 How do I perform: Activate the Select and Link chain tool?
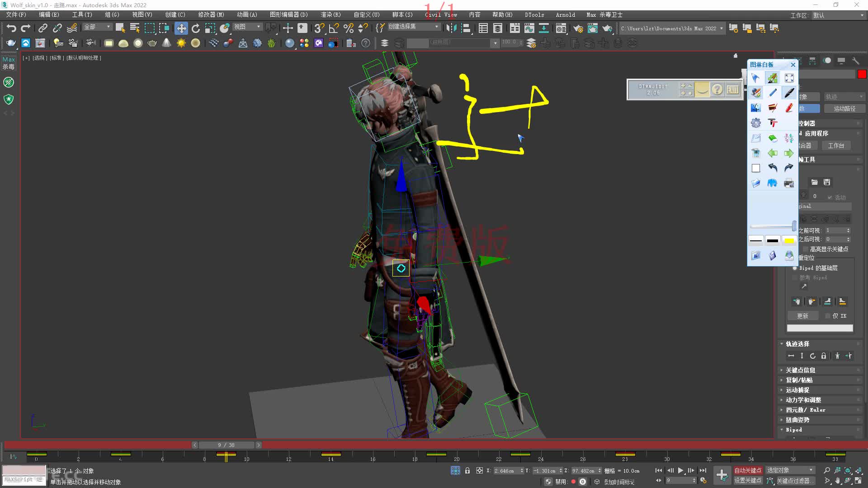pyautogui.click(x=42, y=28)
